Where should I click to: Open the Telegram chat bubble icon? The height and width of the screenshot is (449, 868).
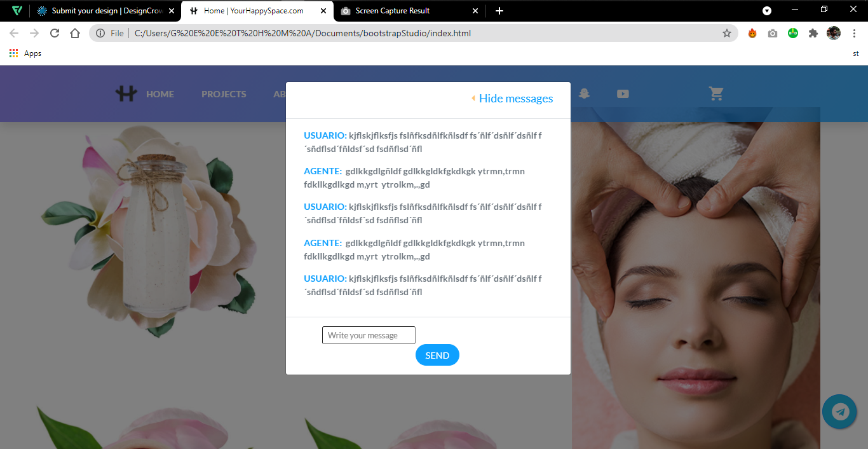click(839, 411)
